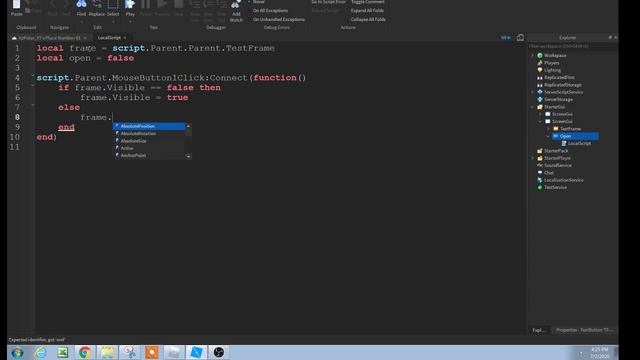Screen dimensions: 640x360
Task: Choose AbsoluteRotation from autocomplete list
Action: pyautogui.click(x=149, y=134)
